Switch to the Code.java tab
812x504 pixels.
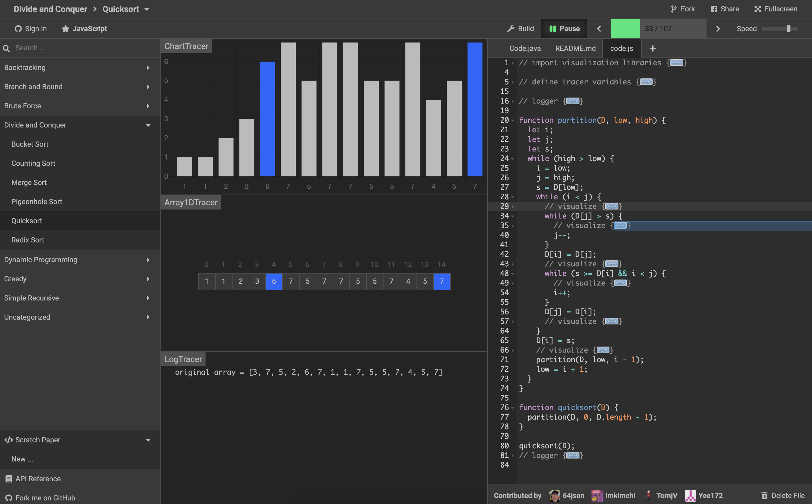(x=525, y=48)
